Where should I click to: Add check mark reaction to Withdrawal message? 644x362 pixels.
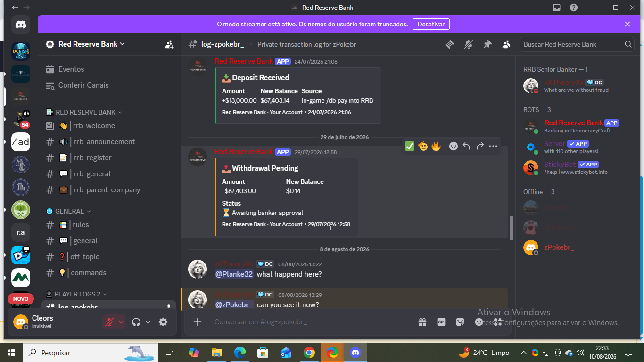click(x=410, y=146)
